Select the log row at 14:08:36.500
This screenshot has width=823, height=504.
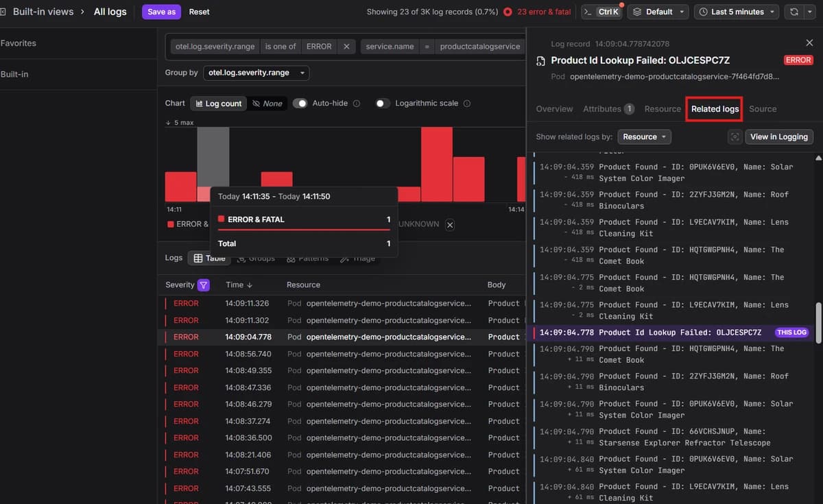342,437
